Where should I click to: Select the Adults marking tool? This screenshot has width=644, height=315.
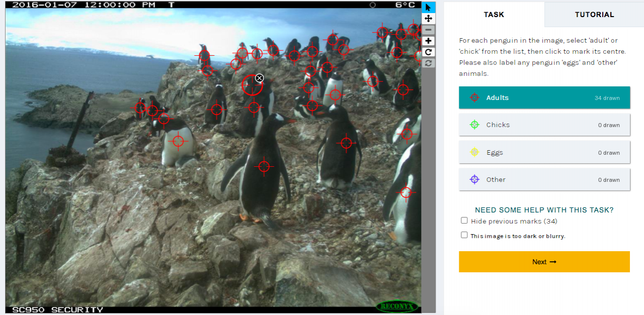[x=544, y=97]
